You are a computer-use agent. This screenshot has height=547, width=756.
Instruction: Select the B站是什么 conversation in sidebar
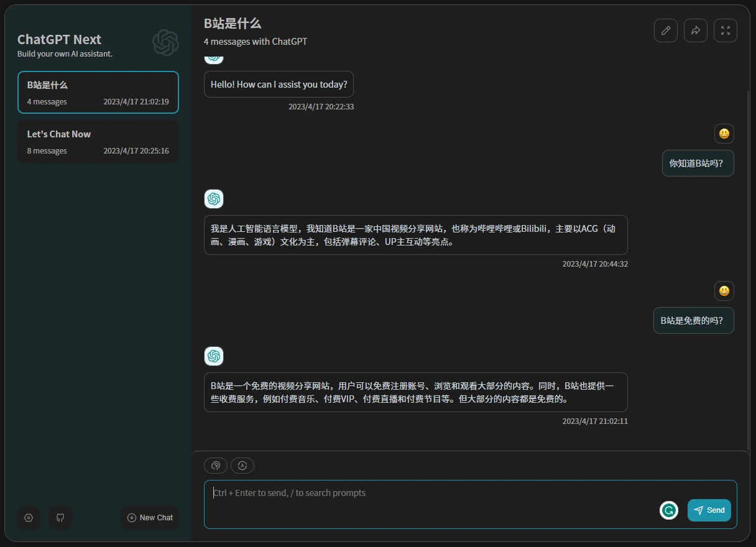(x=98, y=92)
